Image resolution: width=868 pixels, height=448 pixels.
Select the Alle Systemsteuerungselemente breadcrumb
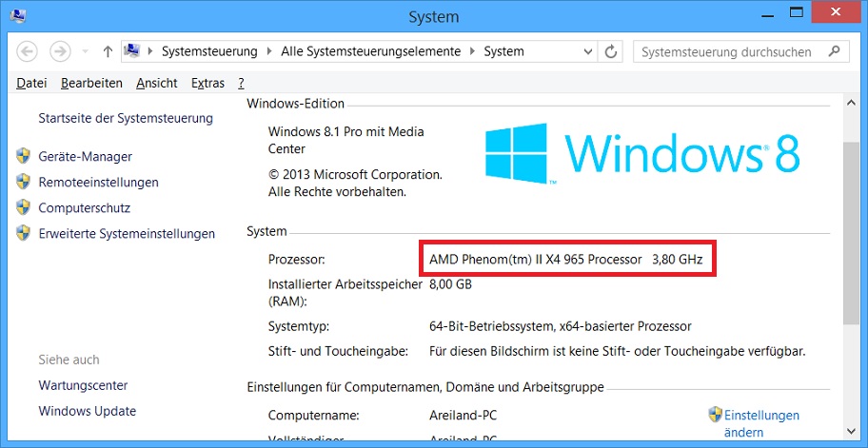(x=371, y=51)
